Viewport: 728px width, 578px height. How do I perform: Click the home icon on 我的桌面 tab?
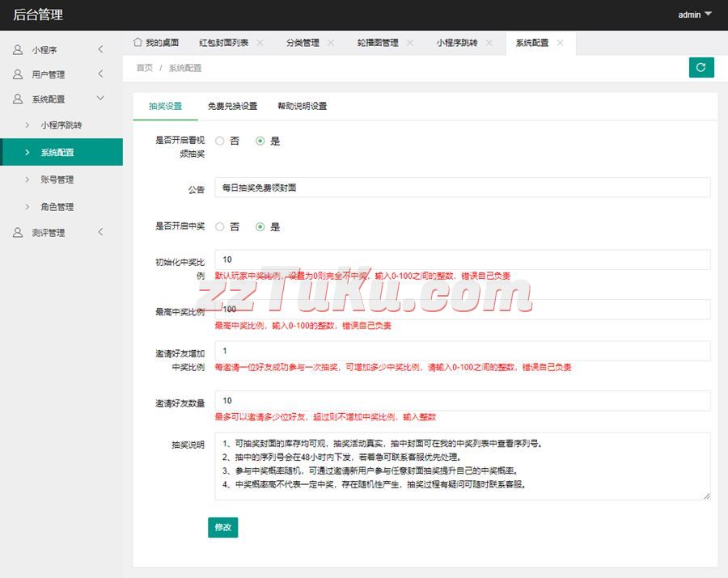tap(138, 43)
